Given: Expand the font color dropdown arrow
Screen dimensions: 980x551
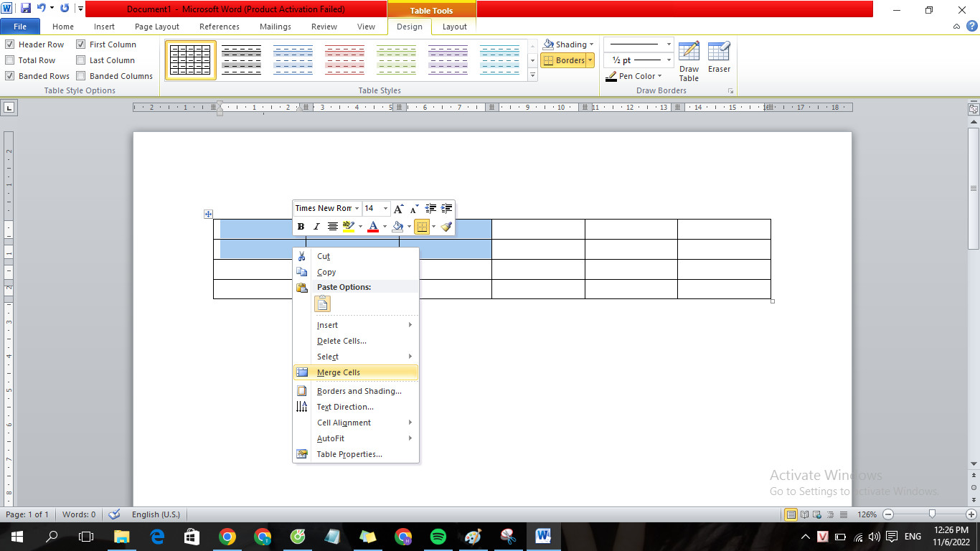Looking at the screenshot, I should pos(385,227).
